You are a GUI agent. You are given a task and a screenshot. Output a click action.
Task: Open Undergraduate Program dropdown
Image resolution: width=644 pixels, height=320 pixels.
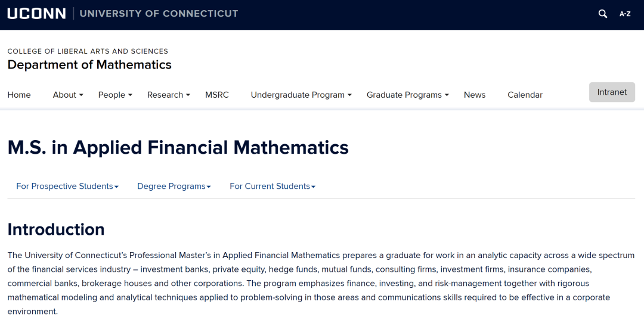tap(301, 95)
